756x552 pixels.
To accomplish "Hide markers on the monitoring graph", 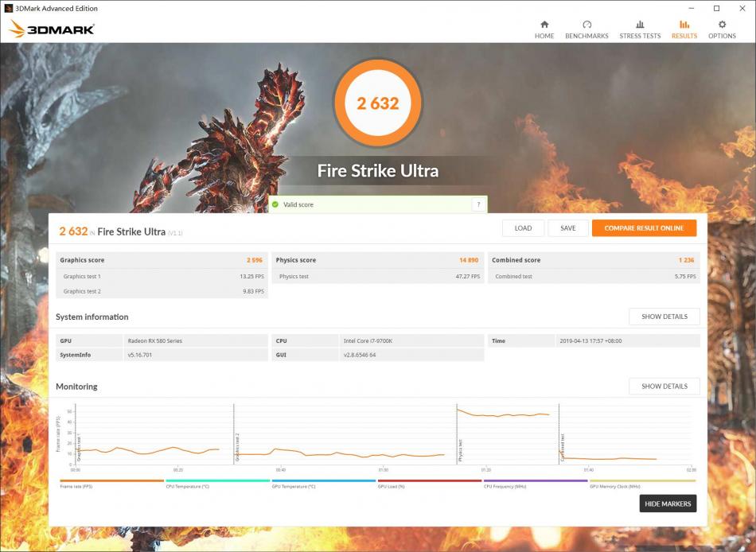I will (x=668, y=503).
